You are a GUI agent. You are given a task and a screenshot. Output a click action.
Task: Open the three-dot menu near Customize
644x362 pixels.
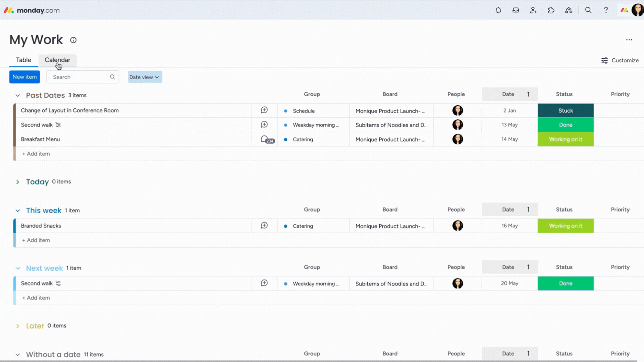click(x=629, y=40)
